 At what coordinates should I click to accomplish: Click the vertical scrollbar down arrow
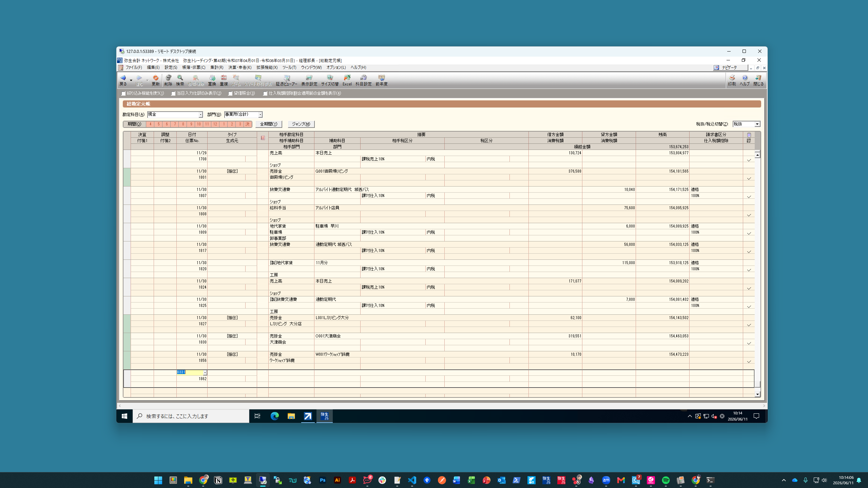[757, 394]
